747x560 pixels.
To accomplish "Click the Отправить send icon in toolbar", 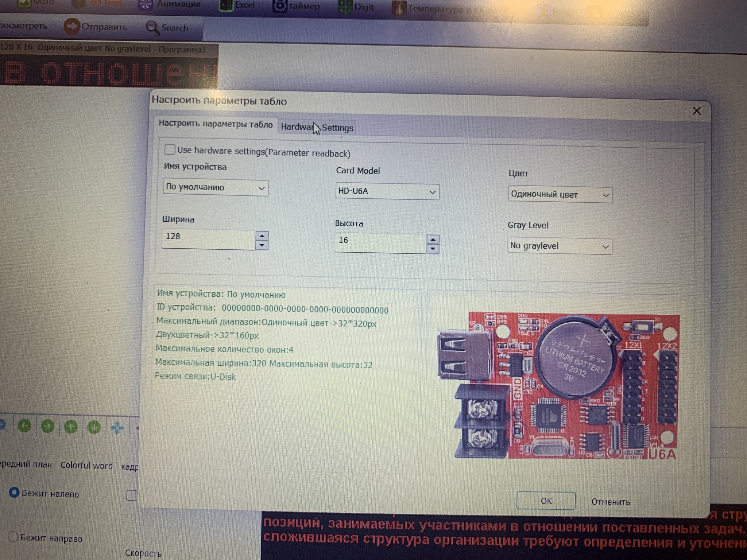I will (71, 26).
